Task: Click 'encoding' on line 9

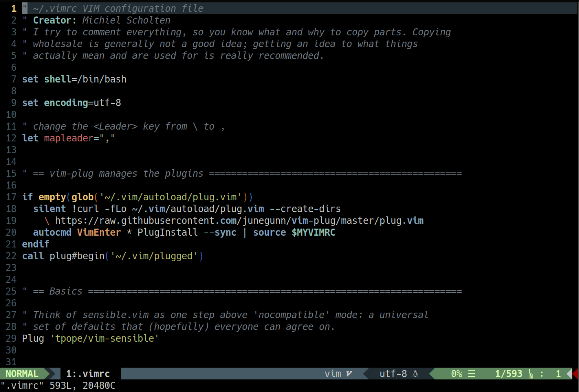Action: tap(66, 103)
